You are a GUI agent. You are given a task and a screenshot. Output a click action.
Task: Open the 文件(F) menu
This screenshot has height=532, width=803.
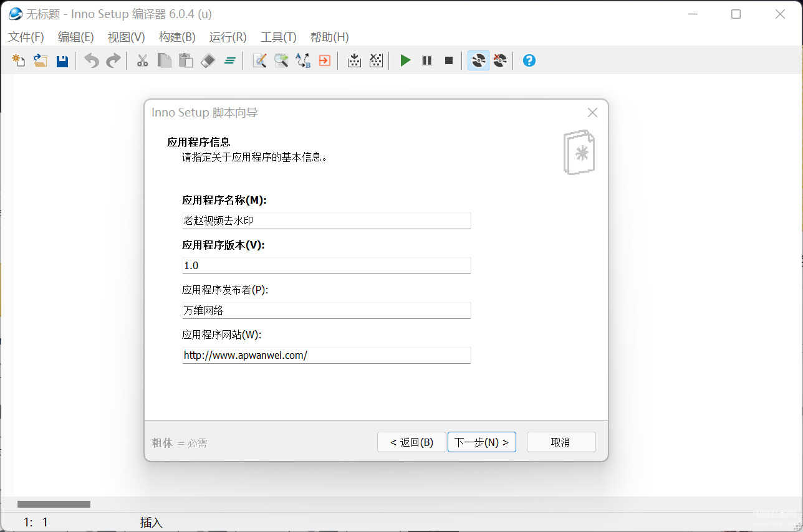[26, 37]
